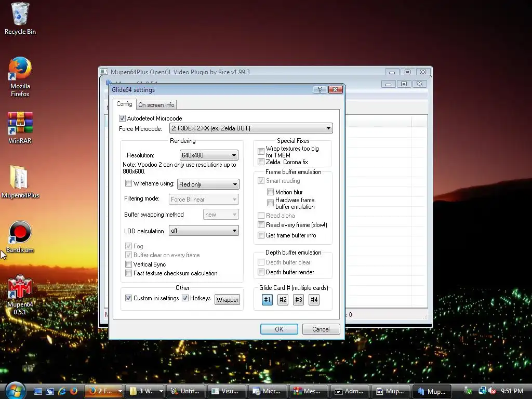This screenshot has width=532, height=399.
Task: Enable Hardware frame buffer emulation checkbox
Action: [x=270, y=203]
